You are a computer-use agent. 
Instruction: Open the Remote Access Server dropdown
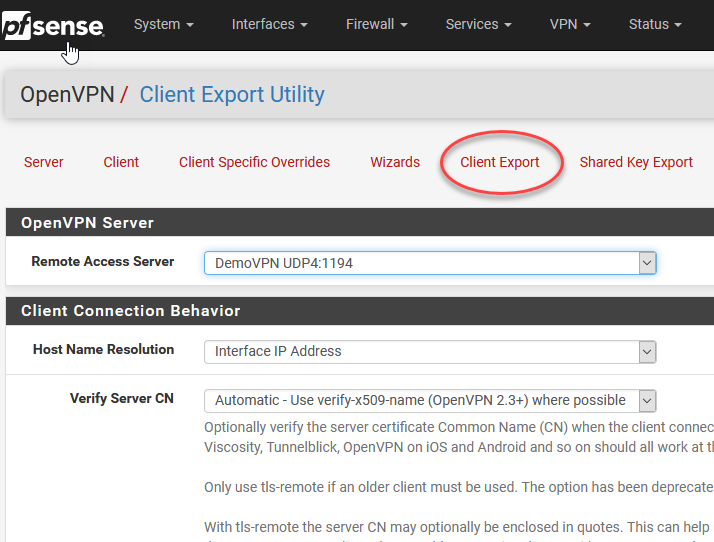coord(430,263)
